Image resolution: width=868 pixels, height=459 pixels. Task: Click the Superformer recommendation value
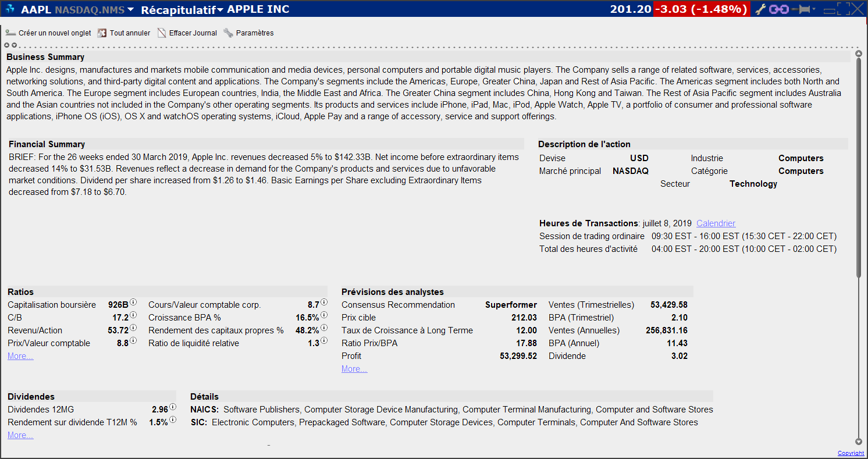coord(511,305)
